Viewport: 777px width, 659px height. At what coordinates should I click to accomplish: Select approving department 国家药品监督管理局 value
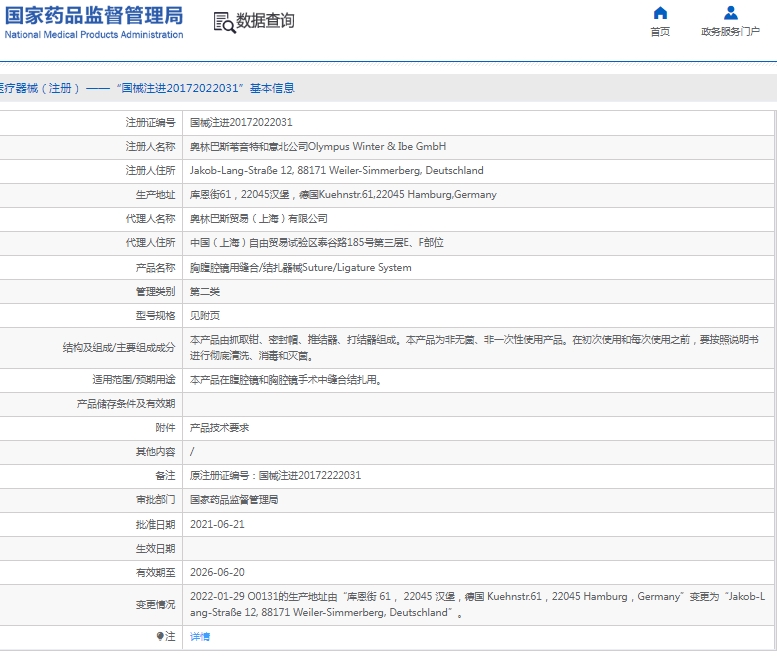[234, 500]
